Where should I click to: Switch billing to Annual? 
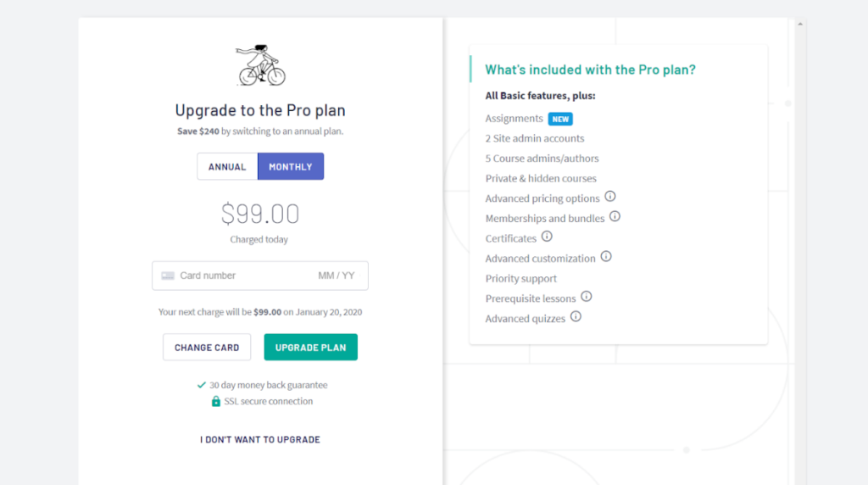click(227, 167)
